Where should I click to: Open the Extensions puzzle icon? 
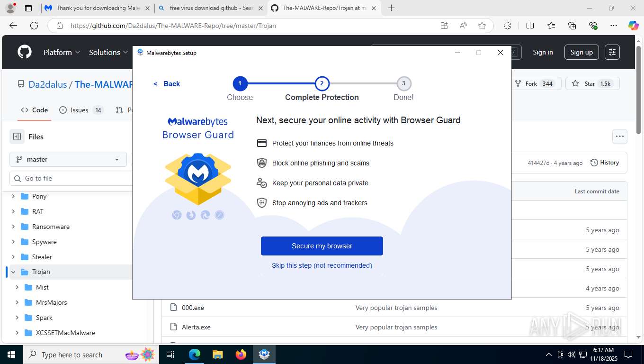(507, 26)
